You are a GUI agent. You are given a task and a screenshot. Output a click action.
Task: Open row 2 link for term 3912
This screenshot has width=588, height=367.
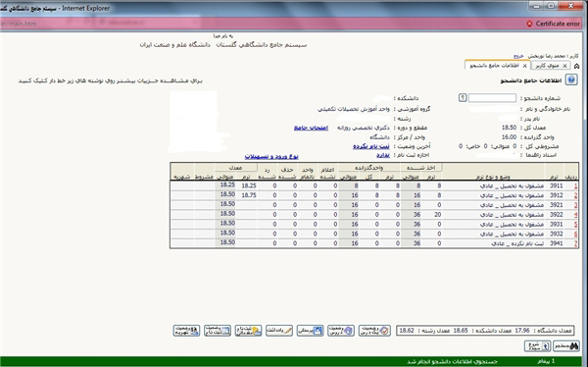coord(575,195)
